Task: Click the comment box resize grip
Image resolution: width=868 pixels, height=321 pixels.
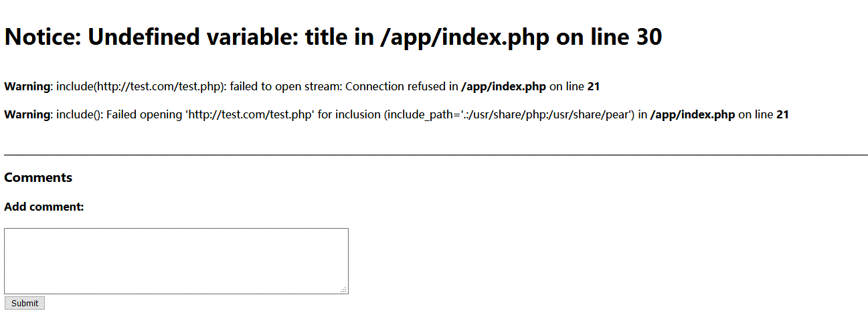Action: (343, 290)
